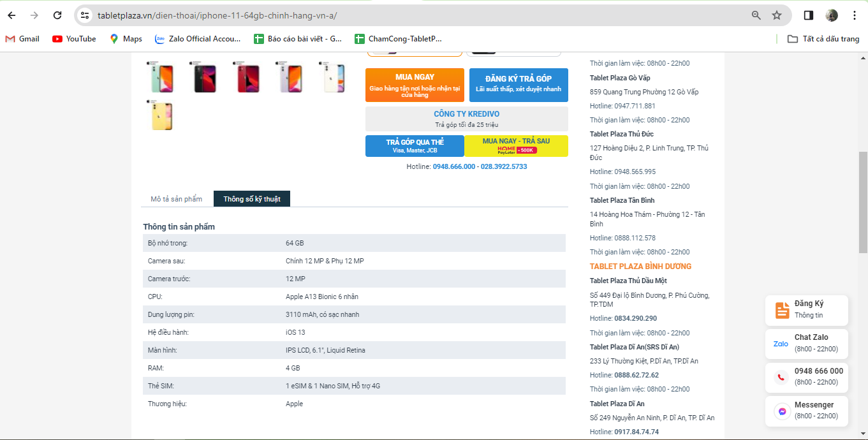Image resolution: width=868 pixels, height=440 pixels.
Task: Open the YouTube bookmark
Action: [75, 39]
